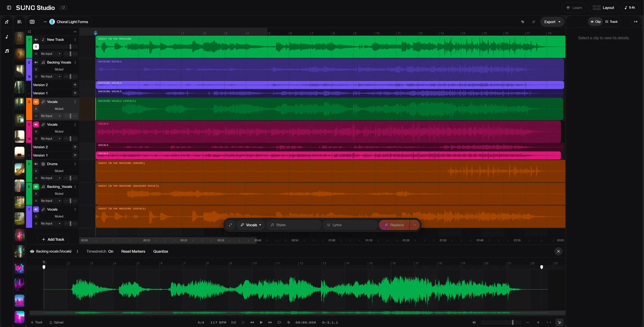
Task: Click the play button in transport bar
Action: (261, 322)
